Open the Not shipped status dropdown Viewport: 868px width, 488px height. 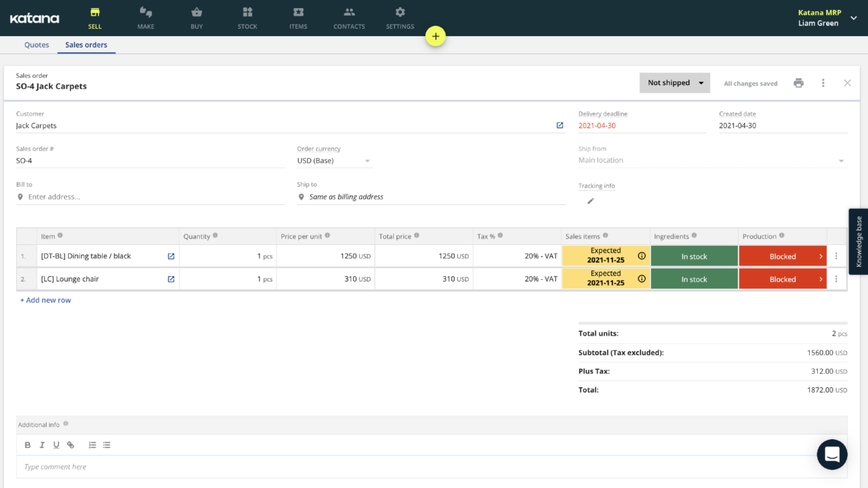pos(674,83)
